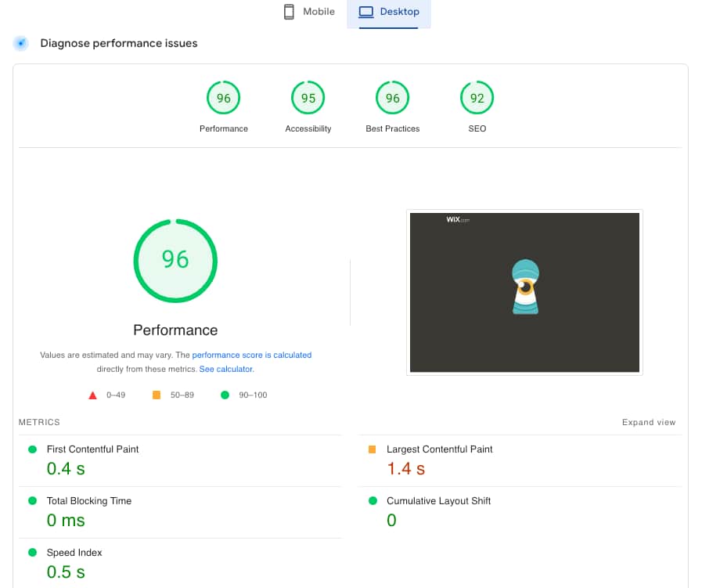Enable the Diagnose performance issues toggle

[20, 43]
